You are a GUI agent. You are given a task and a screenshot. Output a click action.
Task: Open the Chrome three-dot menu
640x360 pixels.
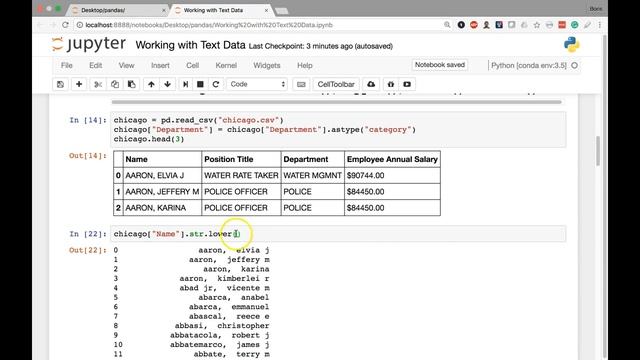[x=600, y=25]
